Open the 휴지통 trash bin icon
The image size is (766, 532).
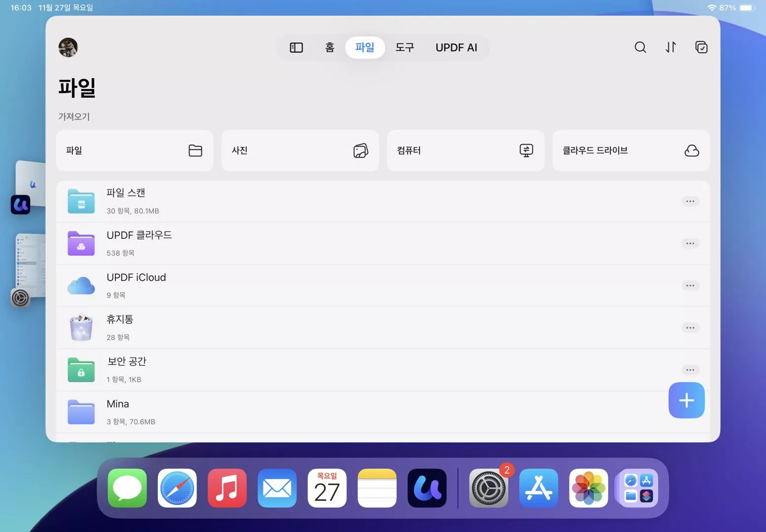click(81, 328)
